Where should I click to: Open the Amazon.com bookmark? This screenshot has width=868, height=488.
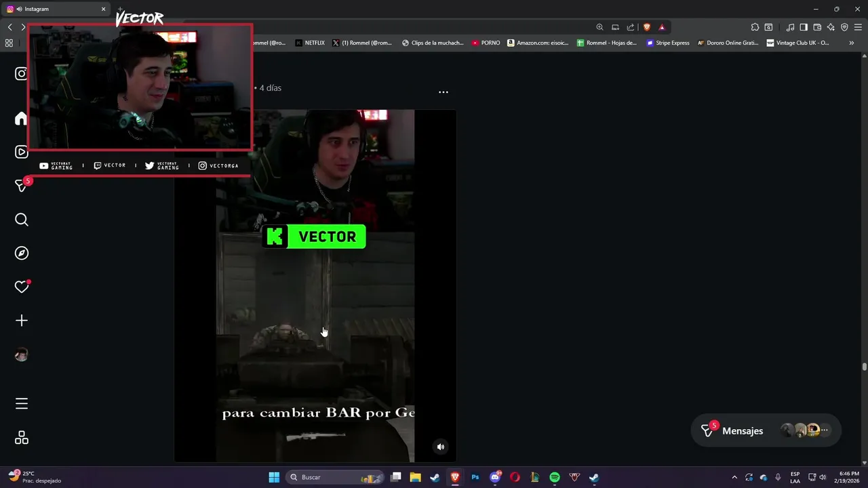tap(538, 43)
